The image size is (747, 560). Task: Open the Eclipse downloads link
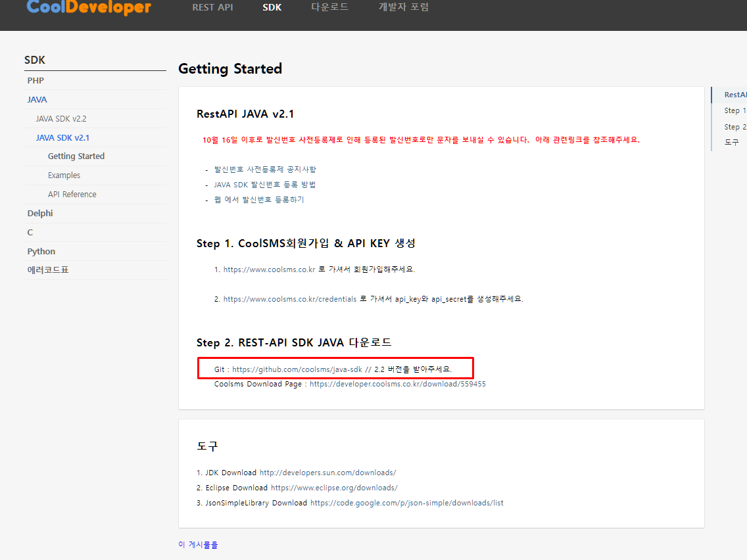(335, 488)
